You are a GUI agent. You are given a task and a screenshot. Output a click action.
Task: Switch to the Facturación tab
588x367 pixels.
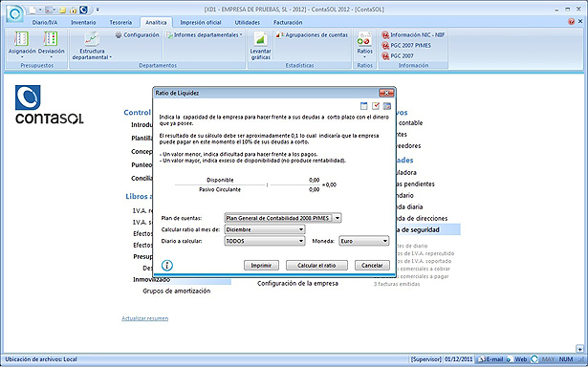coord(288,23)
